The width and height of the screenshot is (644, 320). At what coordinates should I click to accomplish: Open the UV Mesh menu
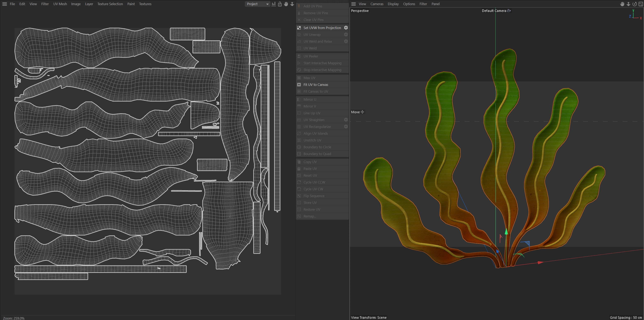click(60, 4)
